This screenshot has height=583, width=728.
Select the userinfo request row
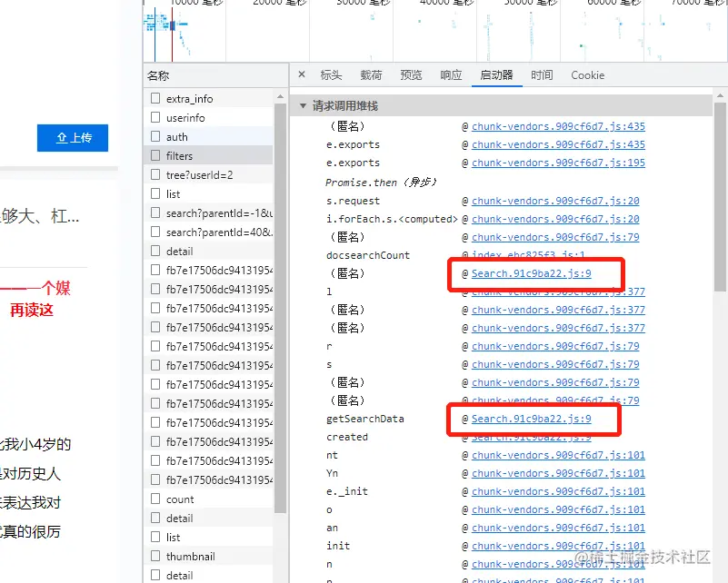coord(208,117)
